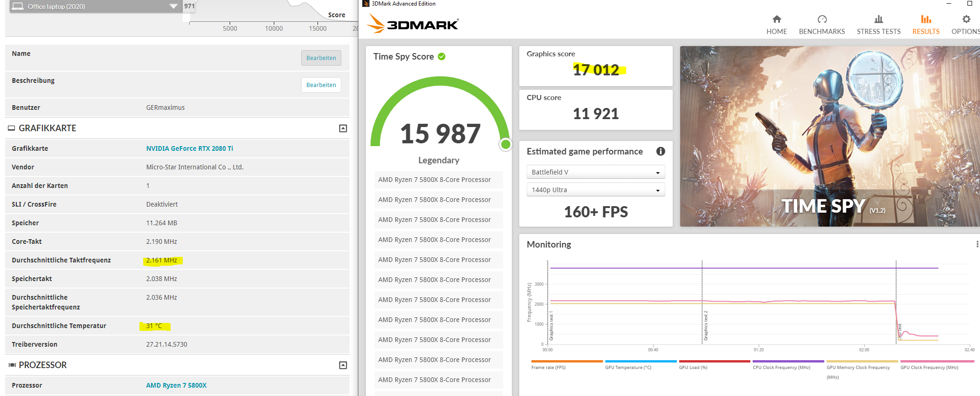
Task: Click the Graphics score value 17 012
Action: (596, 70)
